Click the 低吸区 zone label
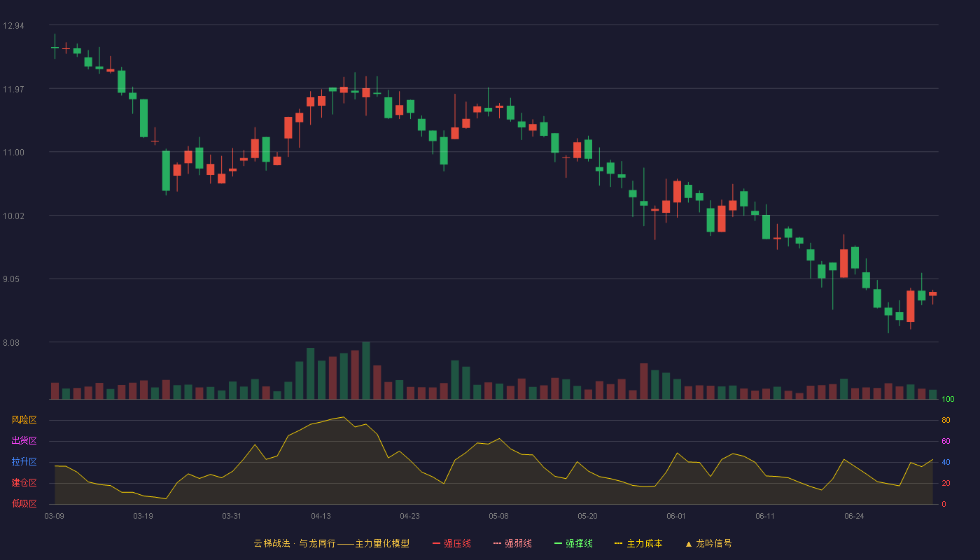The height and width of the screenshot is (560, 980). [24, 504]
